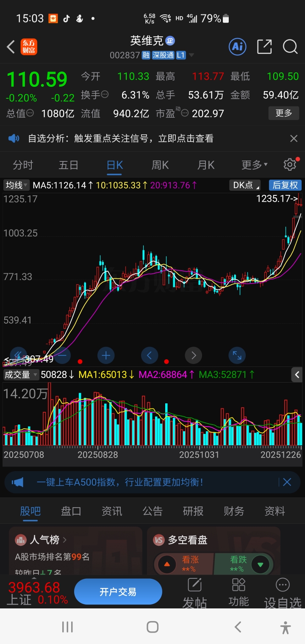The width and height of the screenshot is (305, 644).
Task: Open 盘口 tab
Action: tap(71, 511)
